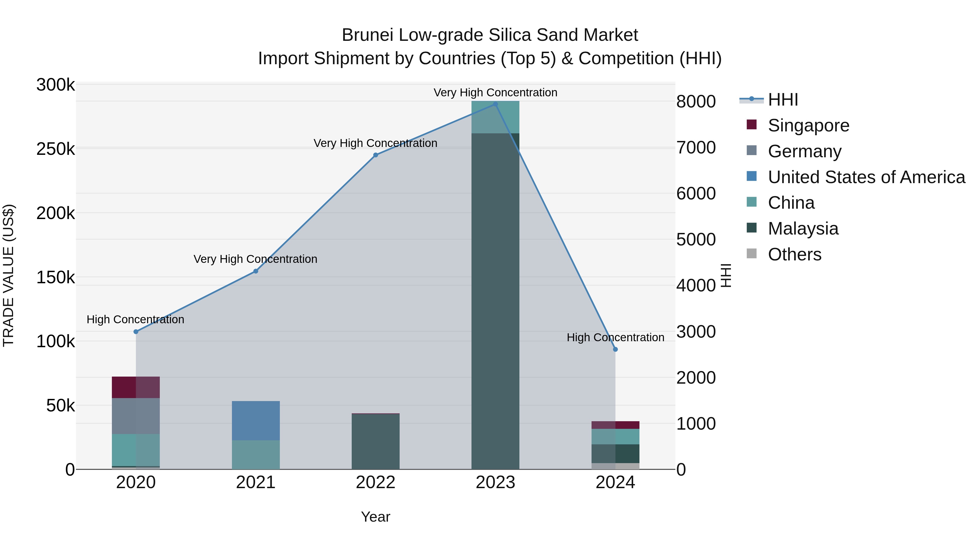Image resolution: width=980 pixels, height=551 pixels.
Task: Click the 2020 'High Concentration' annotation
Action: tap(136, 319)
